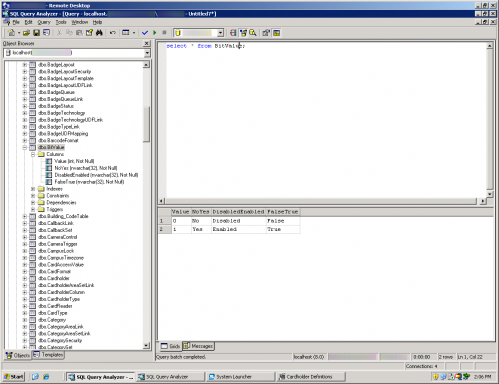The width and height of the screenshot is (499, 384).
Task: Open the Tools menu
Action: (x=61, y=22)
